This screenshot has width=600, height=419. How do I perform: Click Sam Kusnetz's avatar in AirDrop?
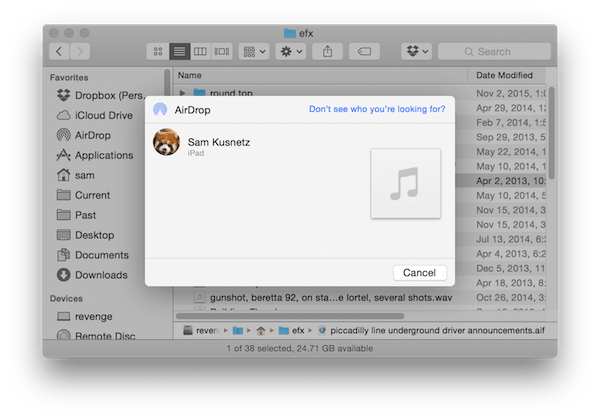point(166,142)
